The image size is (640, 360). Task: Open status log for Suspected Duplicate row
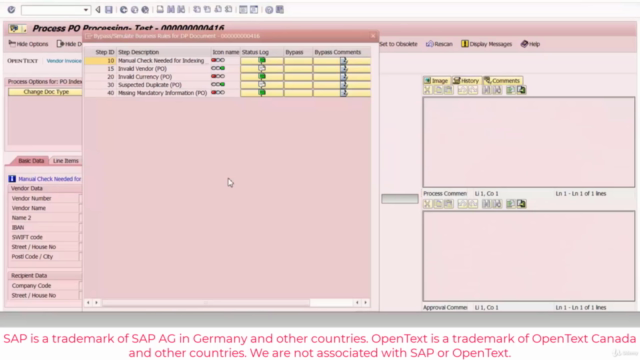(x=262, y=85)
